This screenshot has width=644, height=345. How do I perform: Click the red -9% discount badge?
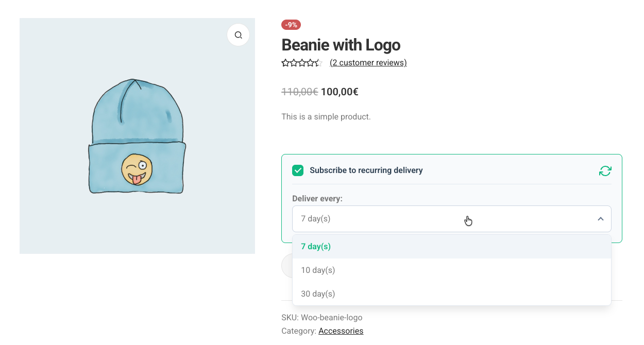(x=291, y=25)
